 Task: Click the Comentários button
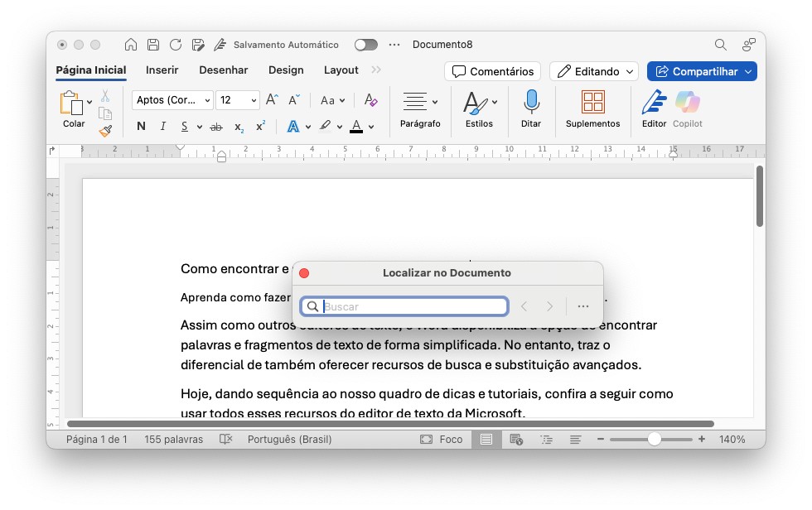tap(492, 71)
